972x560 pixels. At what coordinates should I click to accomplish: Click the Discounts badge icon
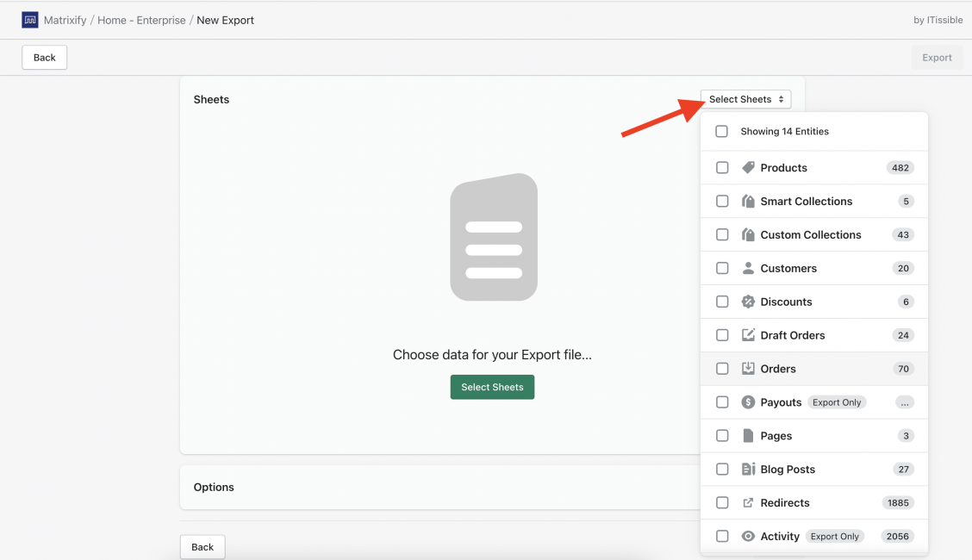(x=748, y=302)
